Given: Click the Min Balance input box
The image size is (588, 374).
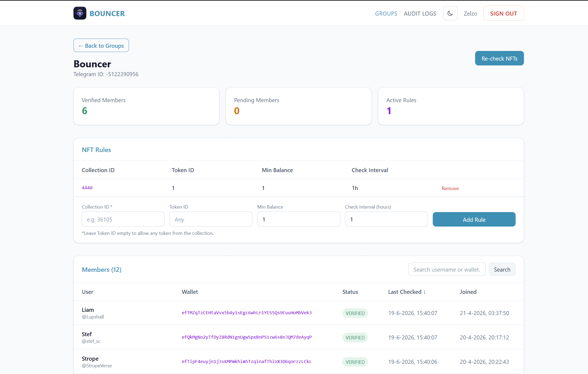Looking at the screenshot, I should pos(298,219).
